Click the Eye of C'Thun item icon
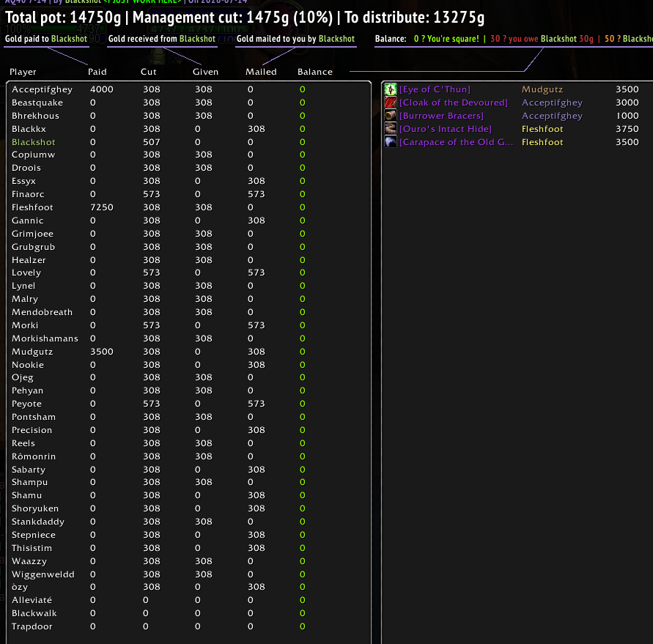 tap(390, 89)
